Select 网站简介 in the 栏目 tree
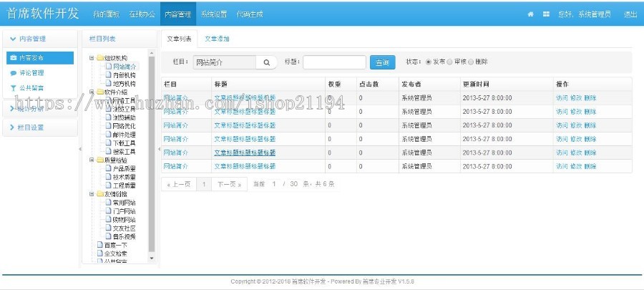Image resolution: width=644 pixels, height=290 pixels. 125,66
